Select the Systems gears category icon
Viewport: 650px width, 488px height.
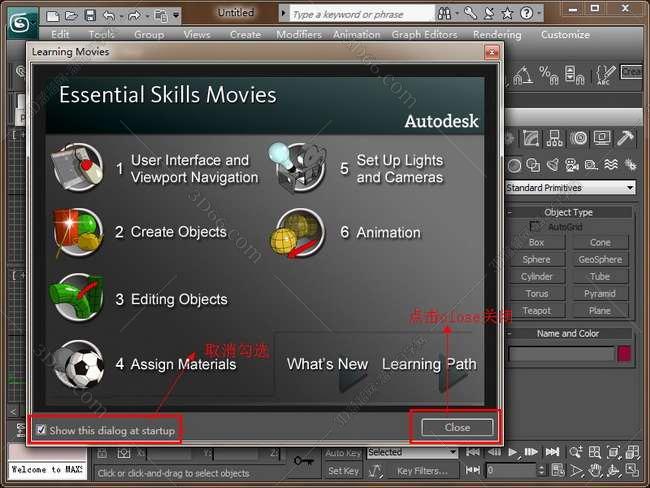tap(630, 165)
